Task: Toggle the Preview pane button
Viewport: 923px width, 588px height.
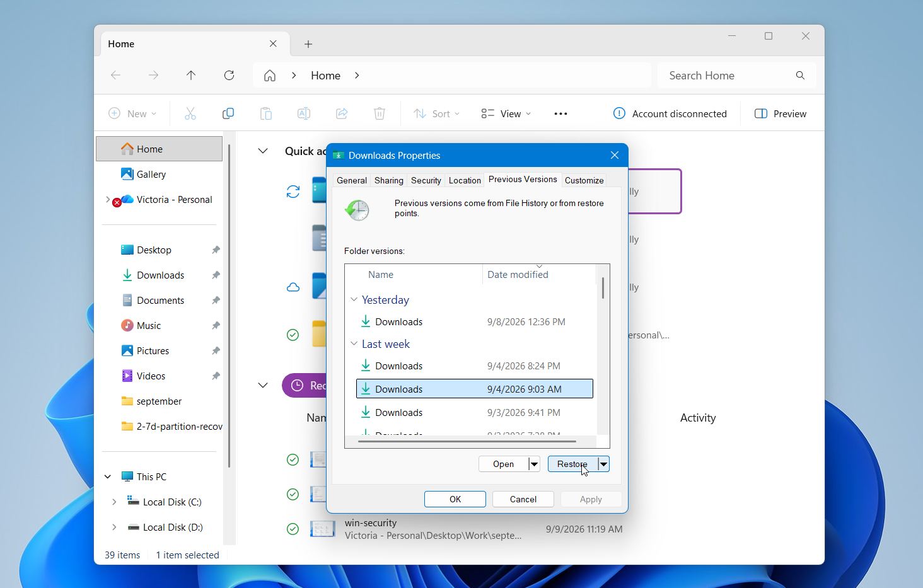Action: (781, 113)
